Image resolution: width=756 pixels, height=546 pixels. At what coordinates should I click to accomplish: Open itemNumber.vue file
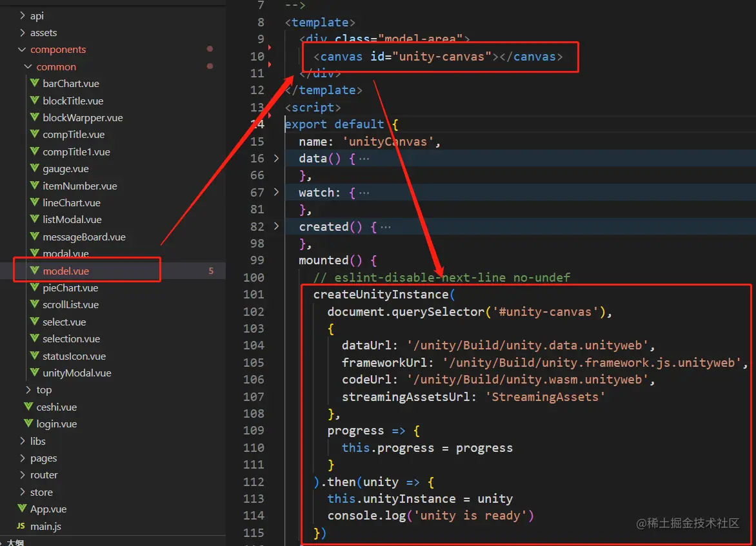point(79,186)
